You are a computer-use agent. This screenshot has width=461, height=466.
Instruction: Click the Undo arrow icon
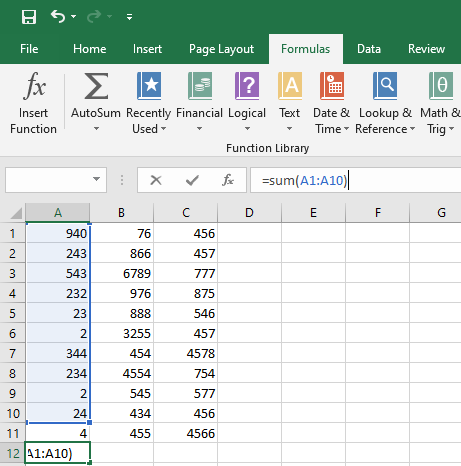58,16
